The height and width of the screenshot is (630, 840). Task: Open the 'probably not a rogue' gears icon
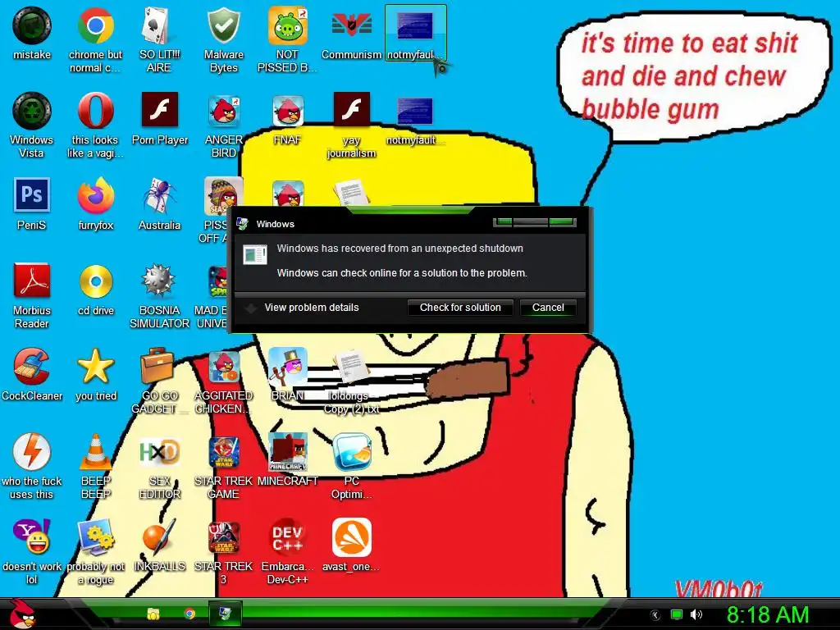tap(95, 550)
